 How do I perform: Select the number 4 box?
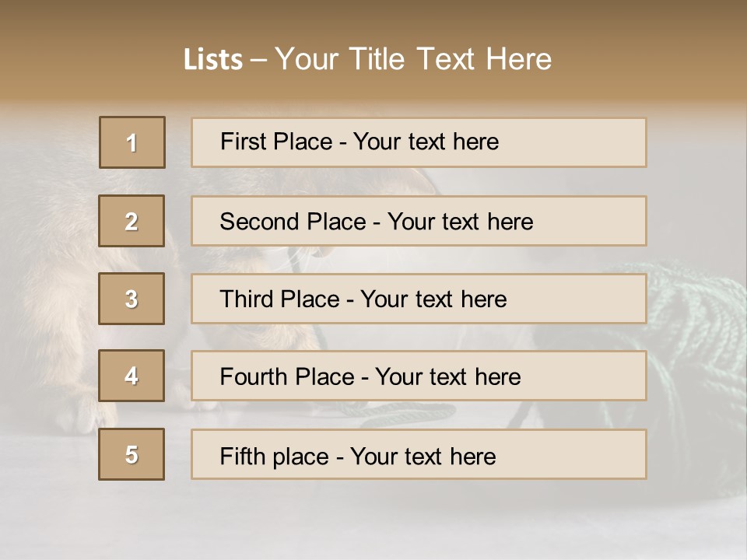132,376
